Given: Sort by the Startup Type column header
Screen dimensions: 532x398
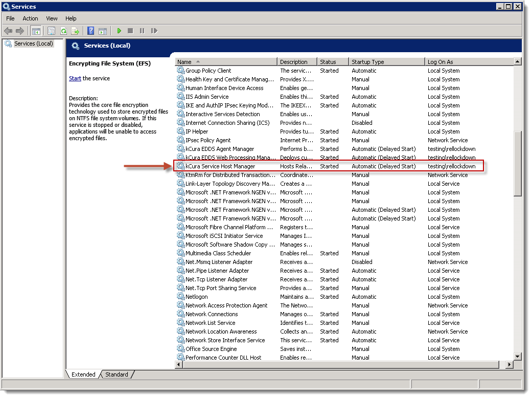Looking at the screenshot, I should [x=386, y=62].
